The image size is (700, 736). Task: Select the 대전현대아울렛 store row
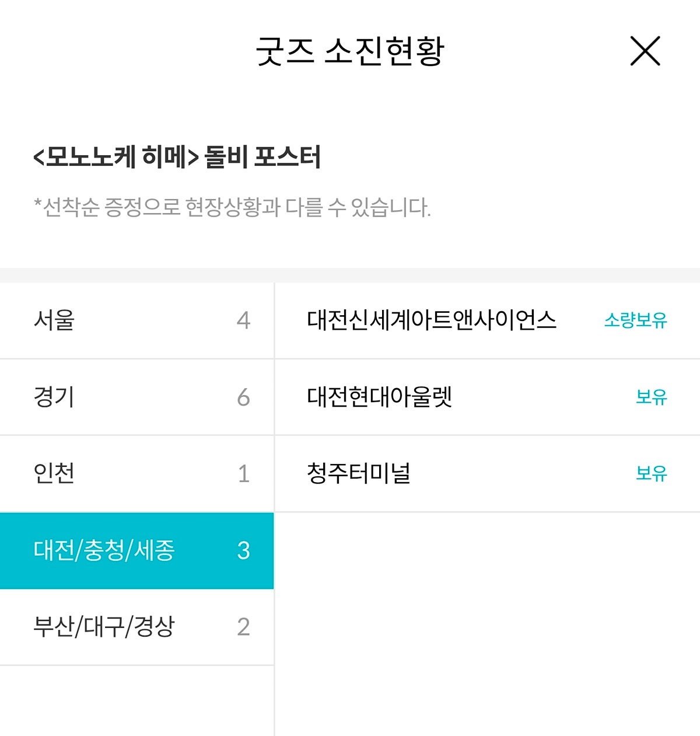pyautogui.click(x=380, y=397)
